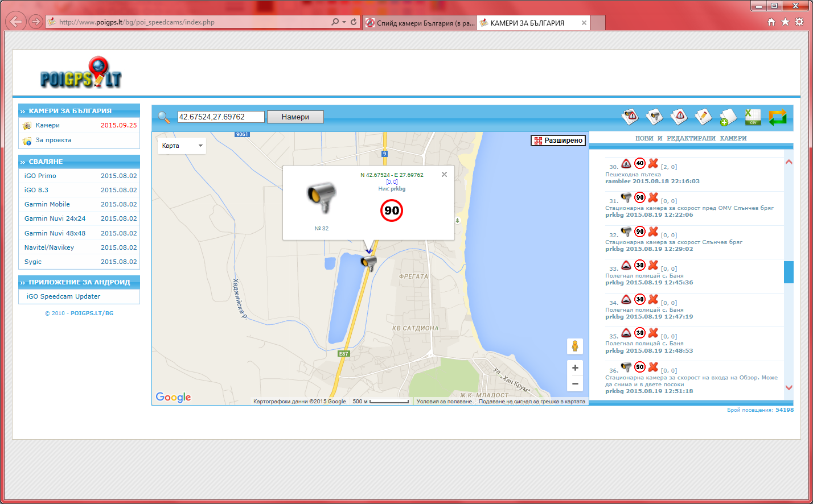Click the add new document plus icon
813x504 pixels.
(x=728, y=117)
